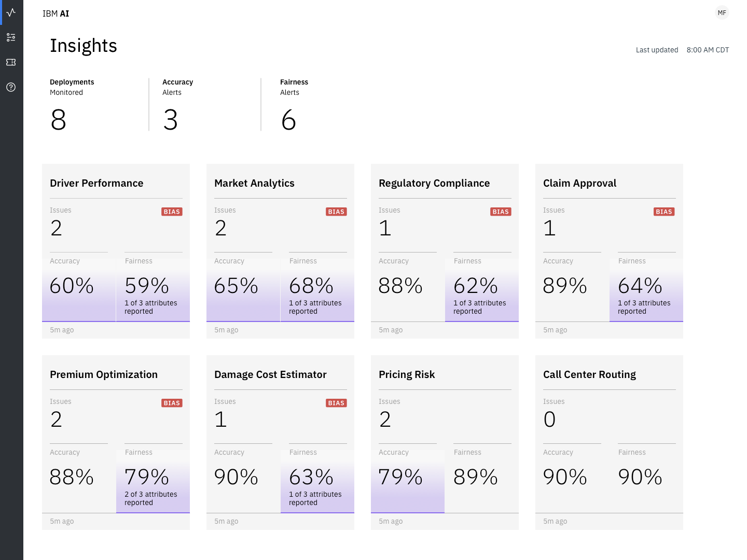747x560 pixels.
Task: Open the Call Center Routing card title
Action: (589, 374)
